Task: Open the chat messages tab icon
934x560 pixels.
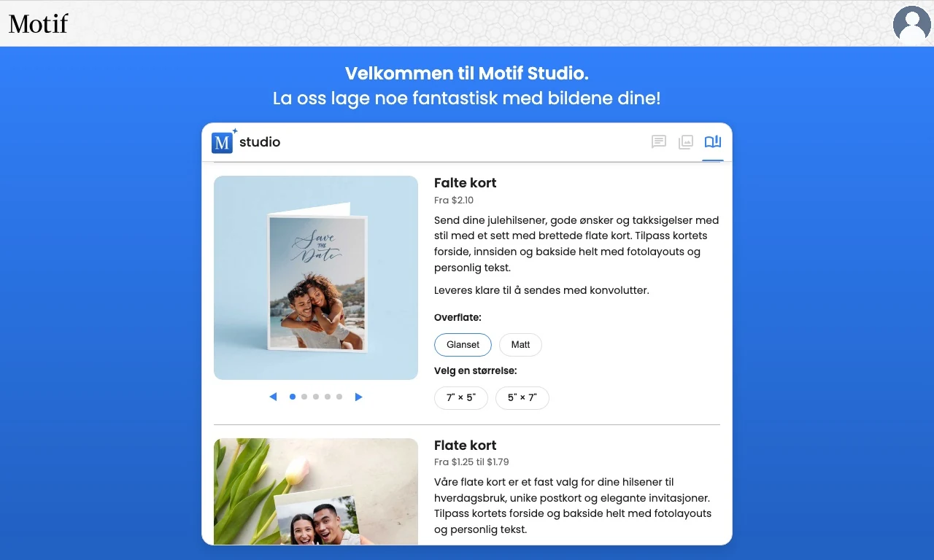Action: pos(659,141)
